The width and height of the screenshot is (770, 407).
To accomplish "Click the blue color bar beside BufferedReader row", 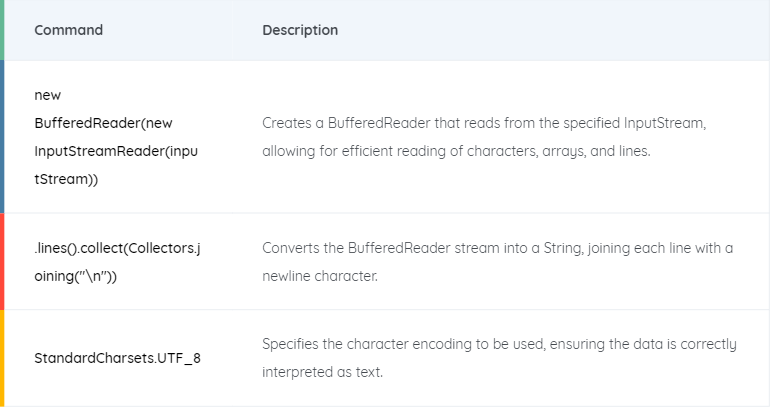I will click(x=2, y=137).
